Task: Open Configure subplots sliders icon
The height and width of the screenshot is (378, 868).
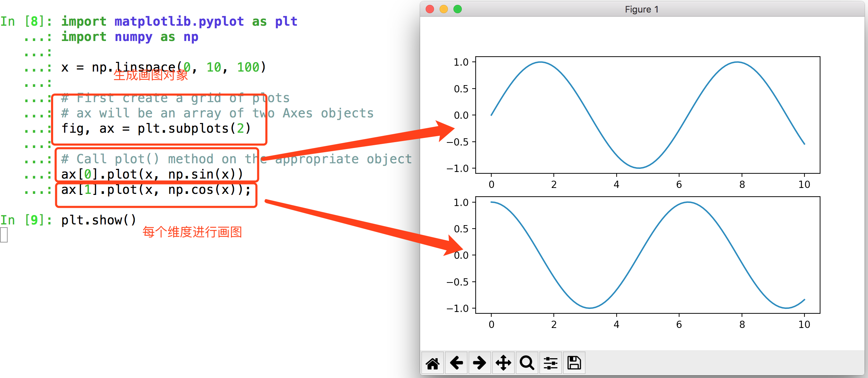Action: (x=551, y=363)
